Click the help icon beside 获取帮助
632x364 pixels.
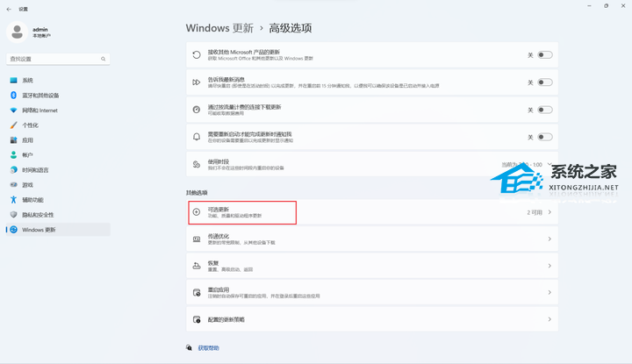pos(189,347)
